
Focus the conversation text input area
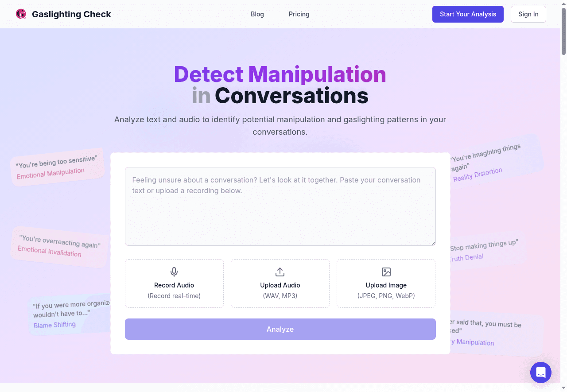(x=280, y=206)
